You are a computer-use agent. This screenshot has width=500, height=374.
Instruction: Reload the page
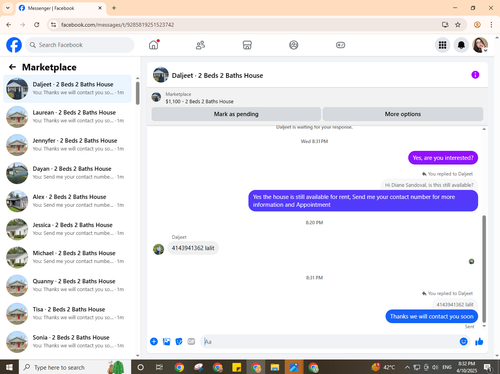[37, 25]
